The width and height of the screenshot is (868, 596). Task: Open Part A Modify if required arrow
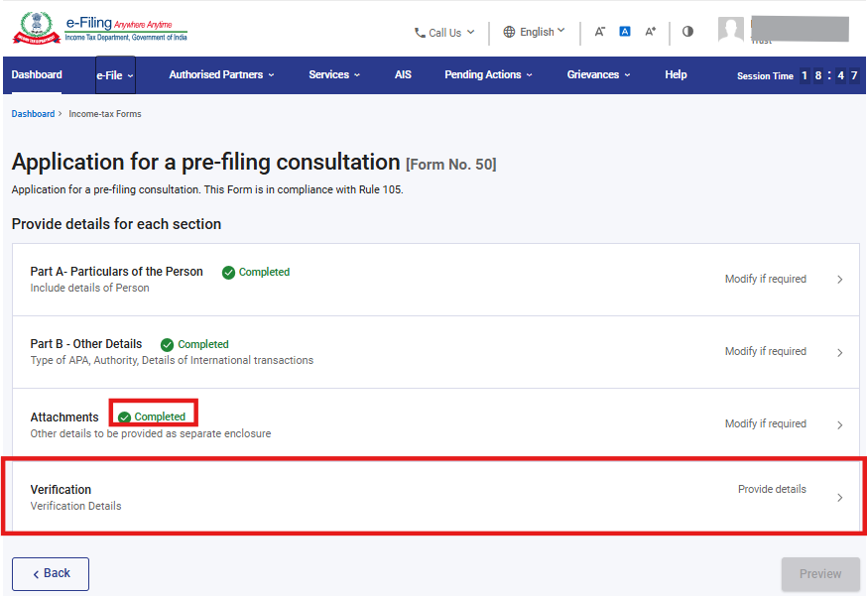840,280
